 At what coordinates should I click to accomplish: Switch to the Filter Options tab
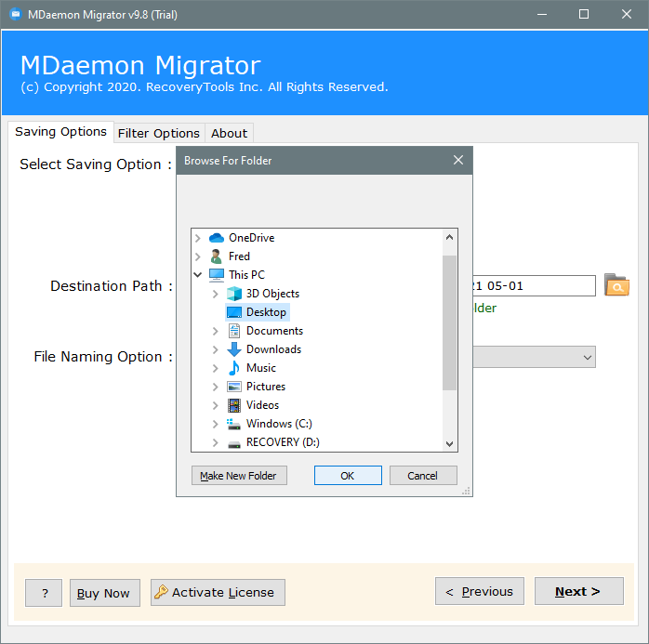coord(159,133)
